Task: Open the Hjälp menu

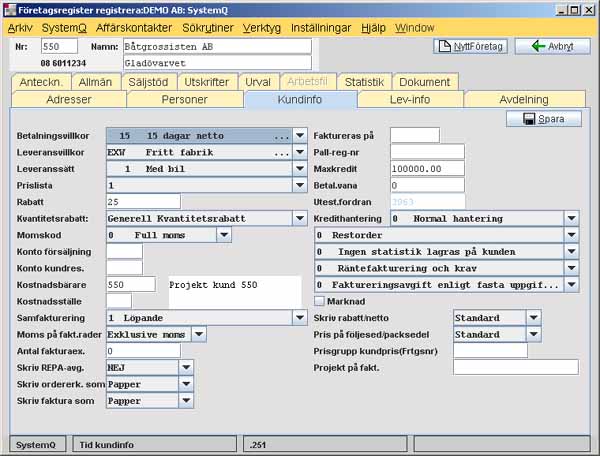Action: click(373, 28)
